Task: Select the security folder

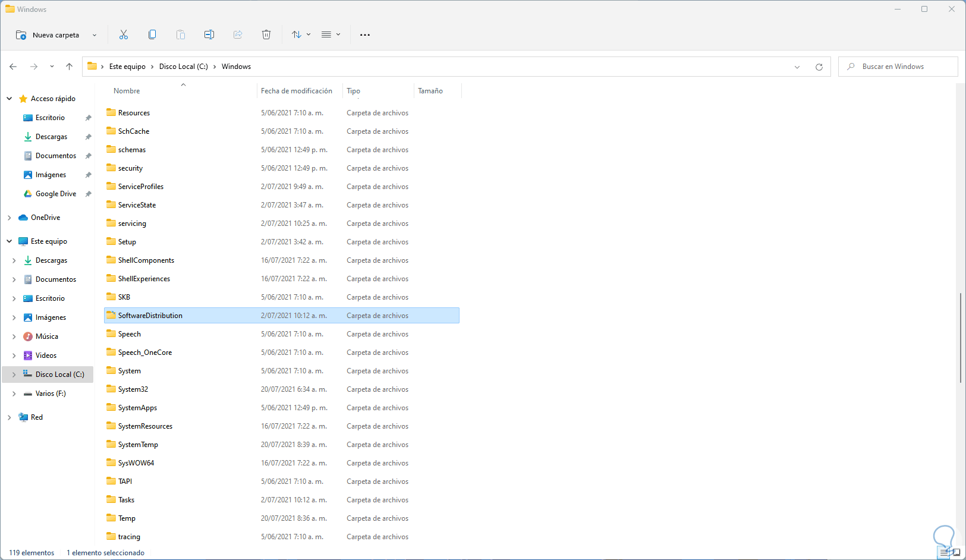Action: pyautogui.click(x=282, y=168)
